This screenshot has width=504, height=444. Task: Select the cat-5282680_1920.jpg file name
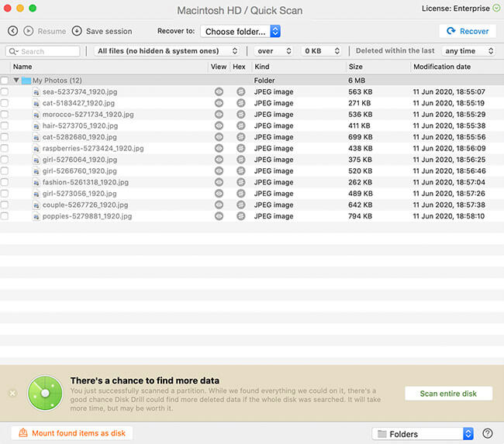80,137
